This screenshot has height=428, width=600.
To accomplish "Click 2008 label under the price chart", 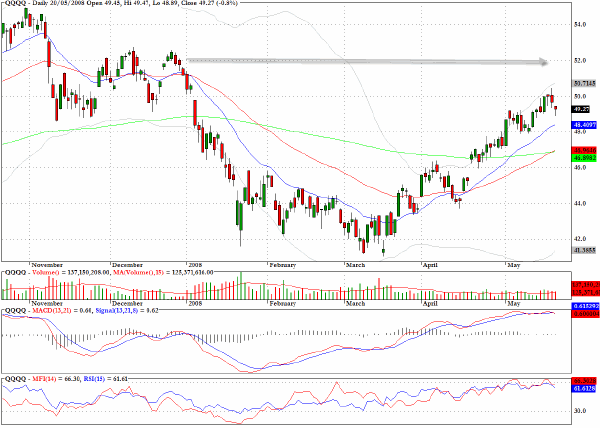I will coord(195,265).
